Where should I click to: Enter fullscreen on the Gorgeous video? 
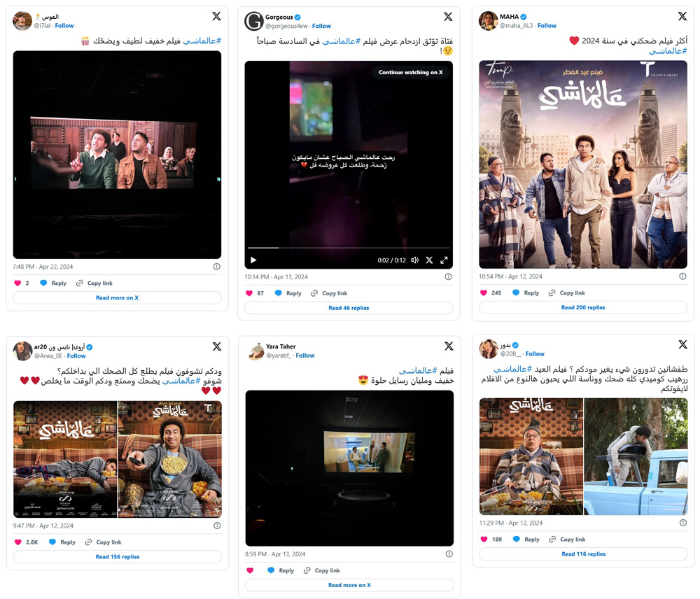[444, 260]
